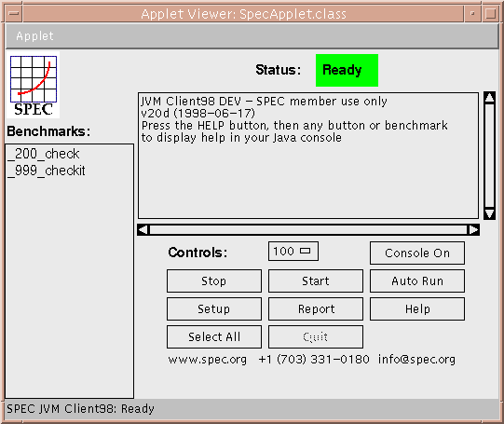Click the Select All button
504x424 pixels.
click(x=214, y=337)
